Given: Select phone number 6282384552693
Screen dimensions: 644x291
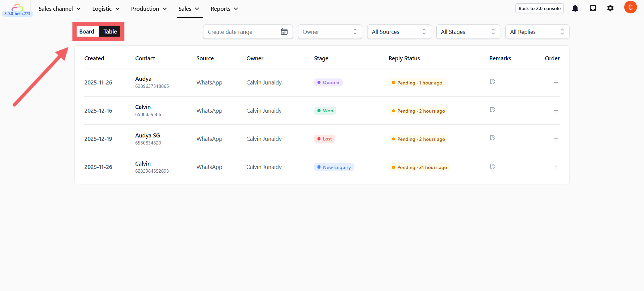Looking at the screenshot, I should [x=152, y=171].
